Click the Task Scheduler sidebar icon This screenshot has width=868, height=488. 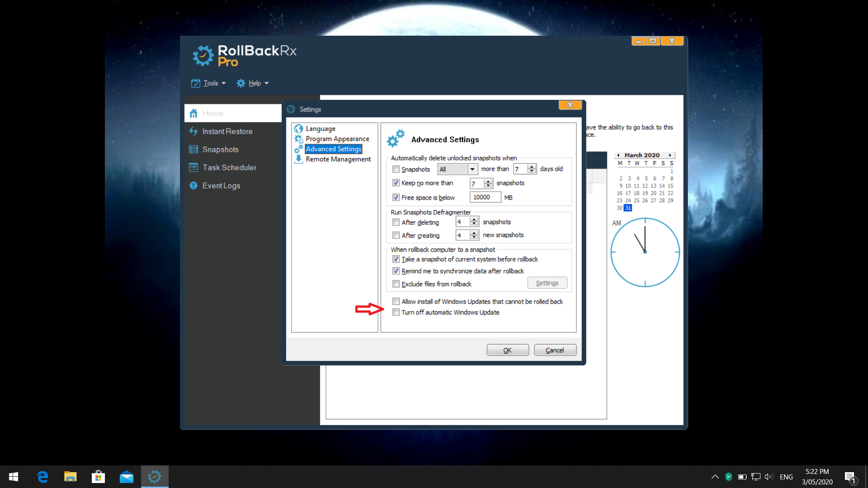[x=193, y=168]
